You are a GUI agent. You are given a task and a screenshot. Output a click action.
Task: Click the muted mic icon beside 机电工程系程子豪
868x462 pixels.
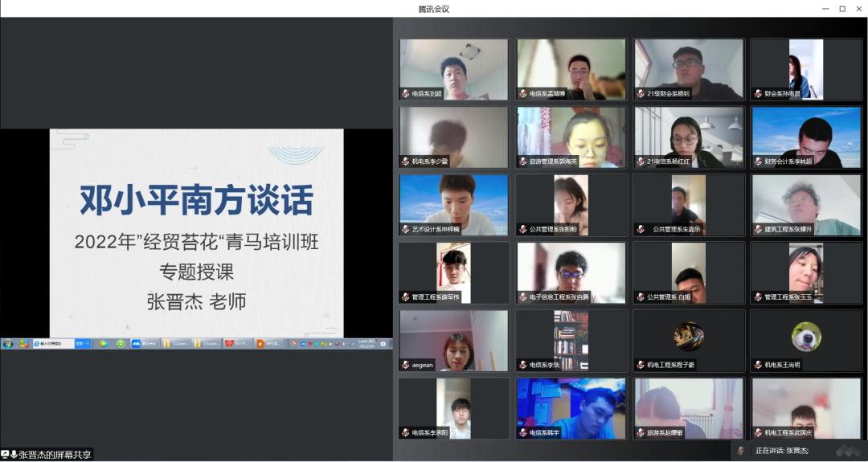click(x=641, y=365)
